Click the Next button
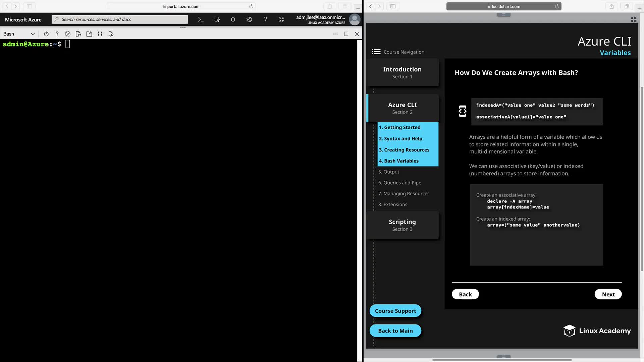 click(x=608, y=294)
